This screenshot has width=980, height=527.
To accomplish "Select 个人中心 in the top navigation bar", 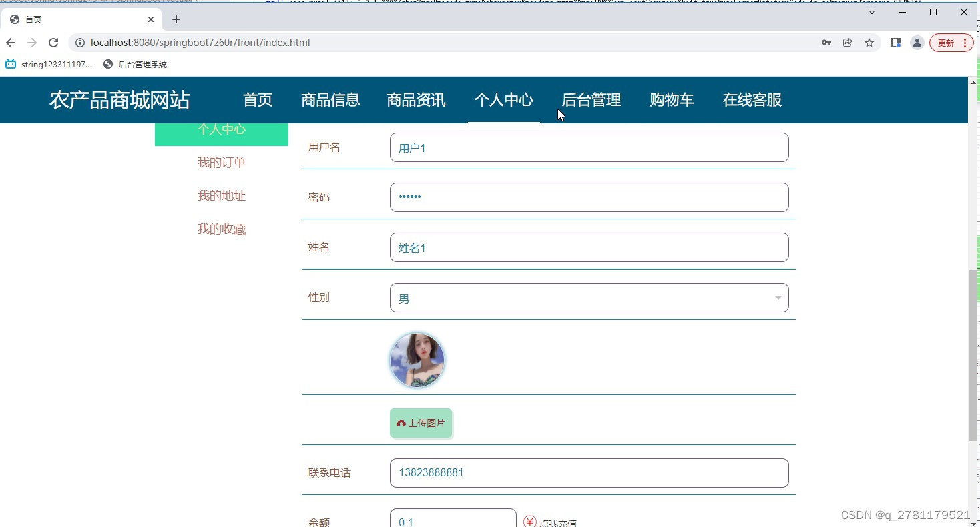I will 503,100.
